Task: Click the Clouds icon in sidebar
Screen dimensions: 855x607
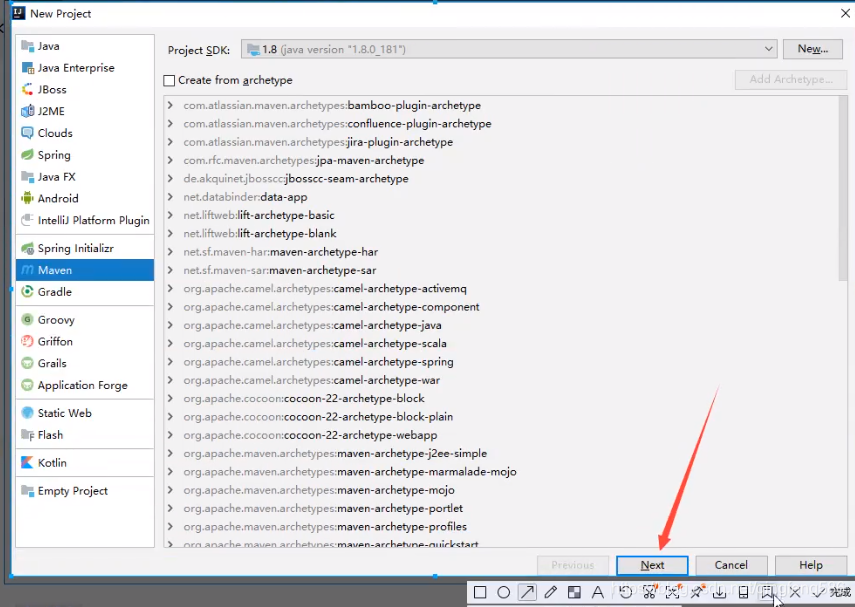Action: click(27, 133)
